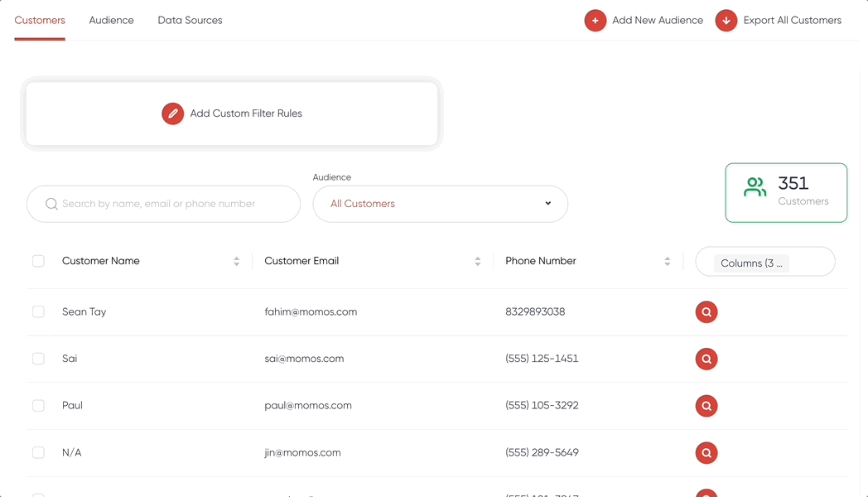Viewport: 868px width, 497px height.
Task: Open the Columns selector dropdown
Action: pos(765,261)
